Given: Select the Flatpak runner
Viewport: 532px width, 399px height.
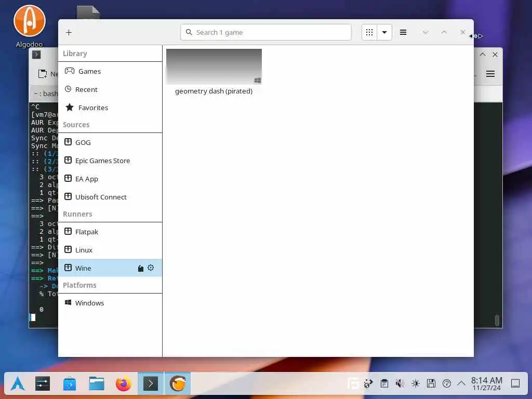Looking at the screenshot, I should 110,232.
